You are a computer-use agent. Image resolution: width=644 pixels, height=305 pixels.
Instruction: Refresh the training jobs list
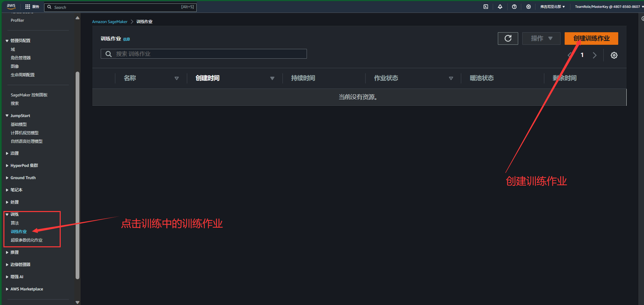click(x=508, y=38)
